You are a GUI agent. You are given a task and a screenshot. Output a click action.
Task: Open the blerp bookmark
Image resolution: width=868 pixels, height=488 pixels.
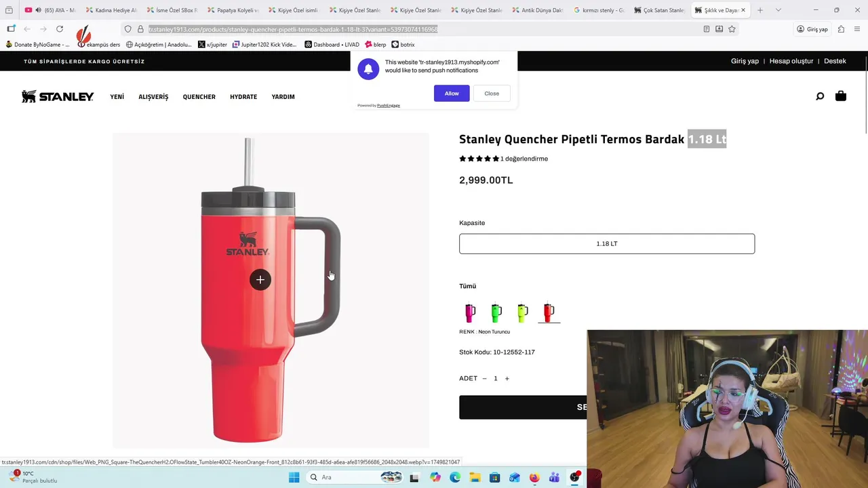pyautogui.click(x=376, y=45)
